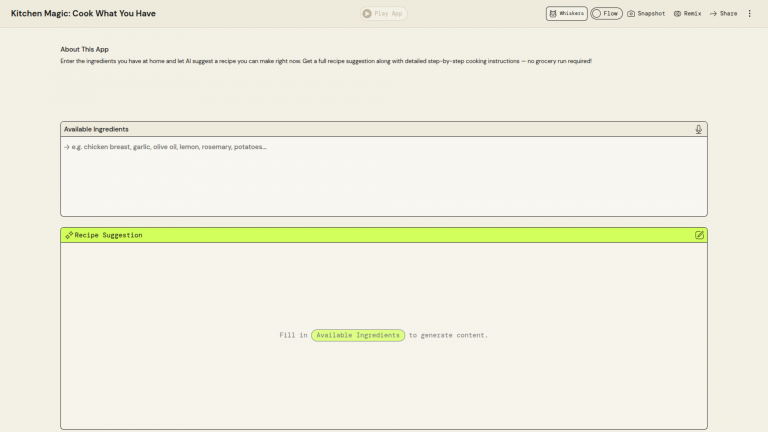768x432 pixels.
Task: Open the three-dot more options menu
Action: [x=750, y=14]
